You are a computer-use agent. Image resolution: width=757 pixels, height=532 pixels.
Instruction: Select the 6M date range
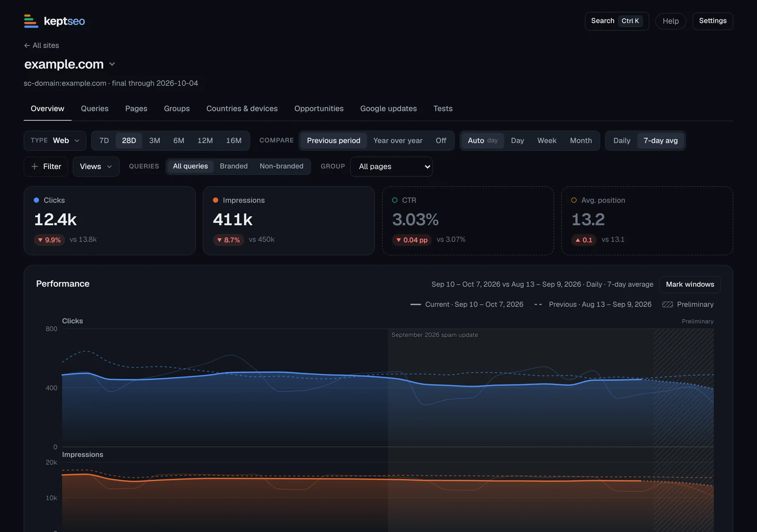coord(179,140)
